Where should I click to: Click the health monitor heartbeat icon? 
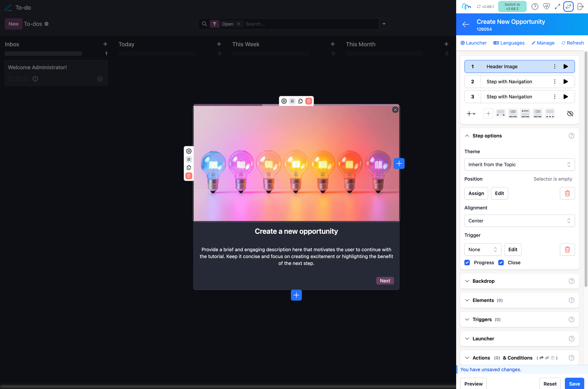546,7
